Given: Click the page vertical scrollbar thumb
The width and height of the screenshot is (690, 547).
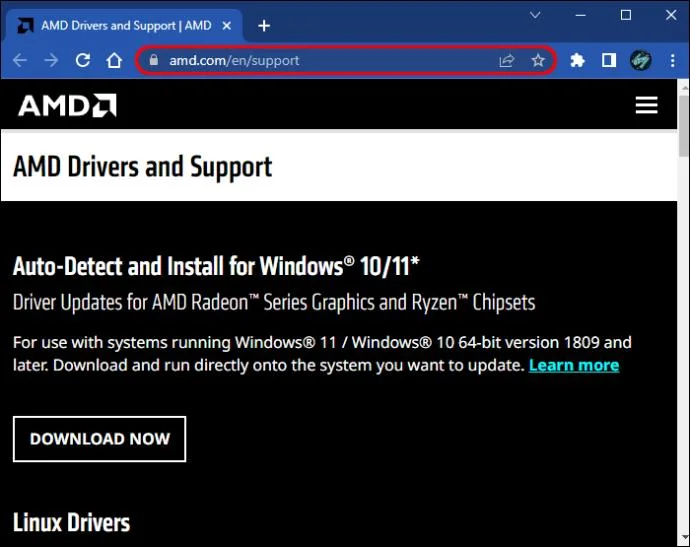Looking at the screenshot, I should (684, 126).
